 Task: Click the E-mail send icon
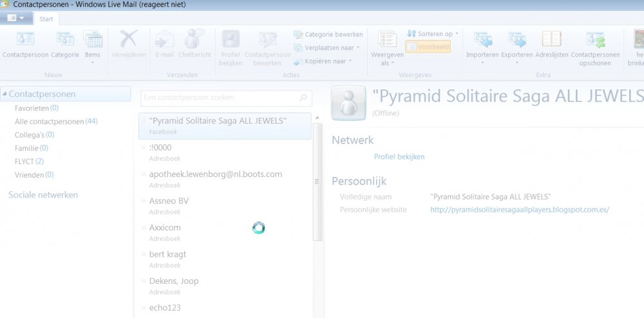tap(164, 39)
